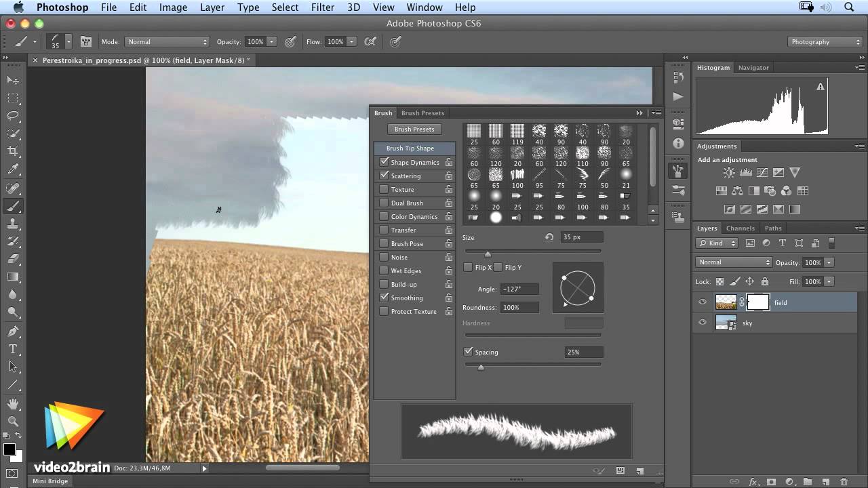The height and width of the screenshot is (488, 868).
Task: Select the Rectangular Marquee tool
Action: (13, 98)
